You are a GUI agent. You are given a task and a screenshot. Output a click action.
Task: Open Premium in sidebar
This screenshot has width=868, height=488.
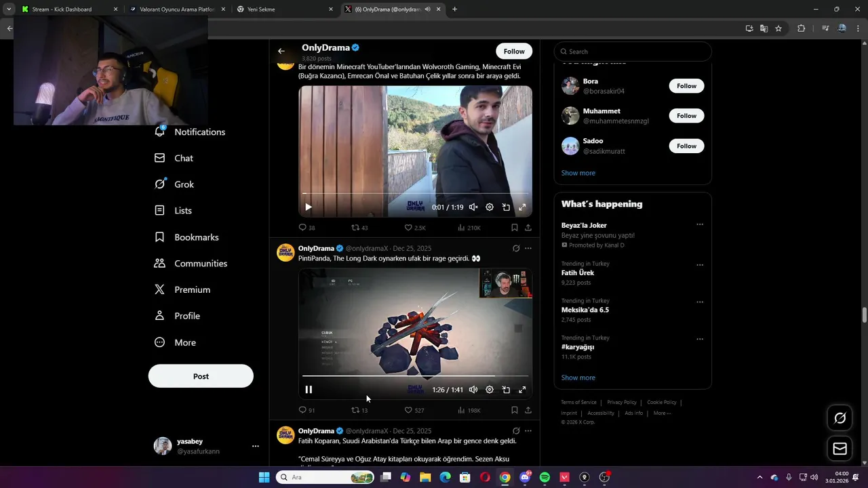pyautogui.click(x=182, y=289)
